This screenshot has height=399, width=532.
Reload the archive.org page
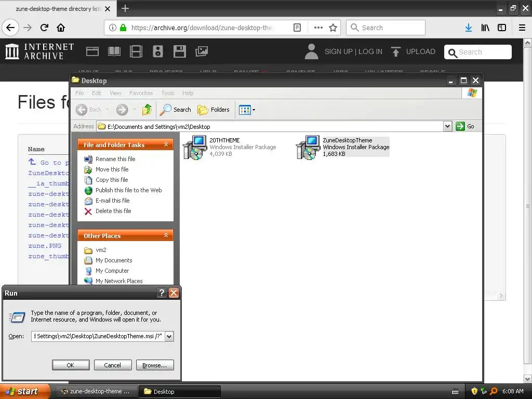(44, 28)
